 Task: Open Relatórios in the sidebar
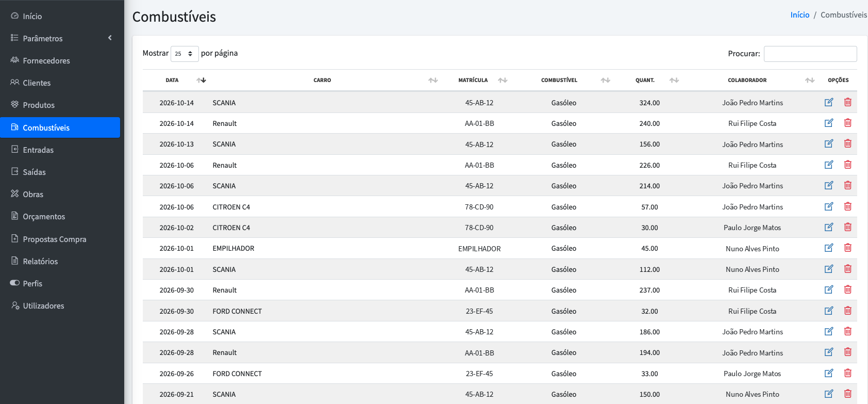(x=60, y=261)
